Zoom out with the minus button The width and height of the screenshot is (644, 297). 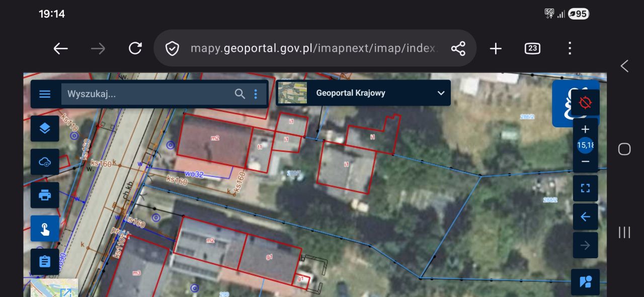coord(585,162)
